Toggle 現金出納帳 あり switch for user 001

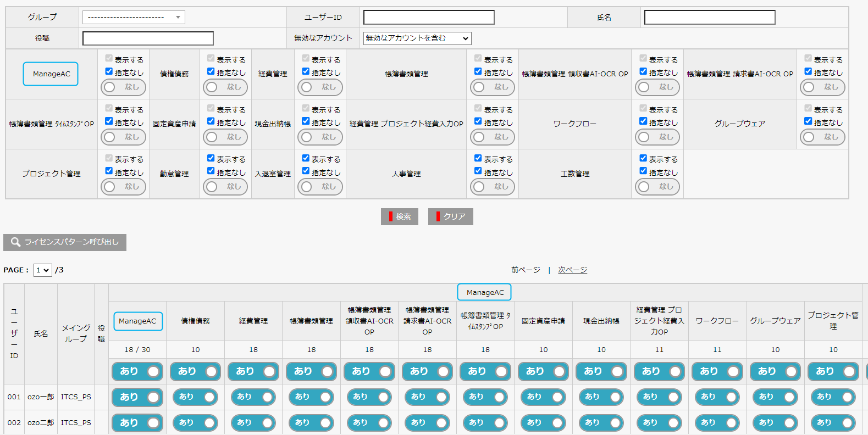[601, 397]
